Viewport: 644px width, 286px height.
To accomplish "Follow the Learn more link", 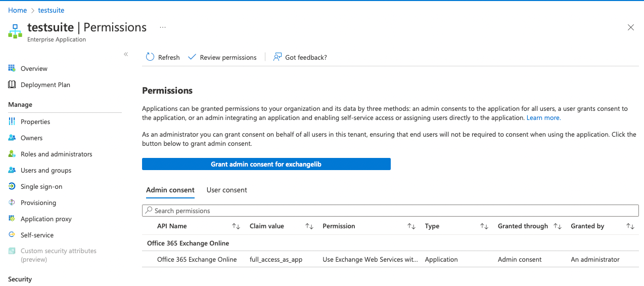I will [x=543, y=117].
